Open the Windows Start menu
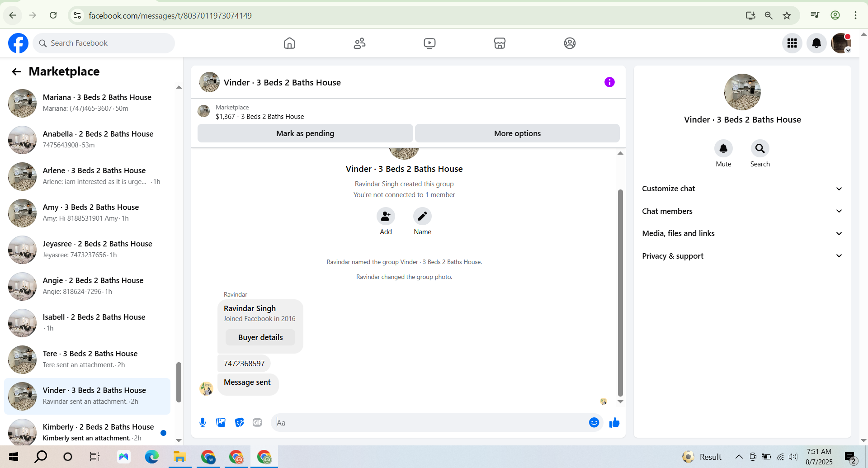 [14, 457]
